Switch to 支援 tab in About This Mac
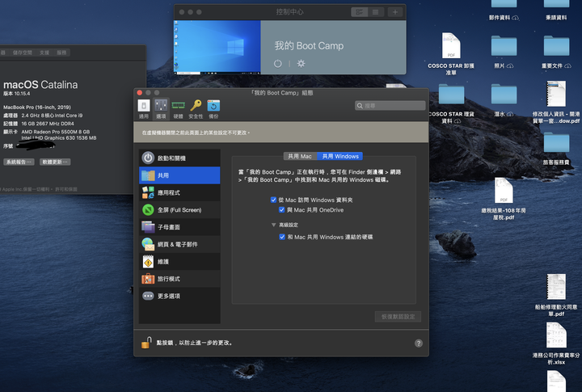 [44, 53]
